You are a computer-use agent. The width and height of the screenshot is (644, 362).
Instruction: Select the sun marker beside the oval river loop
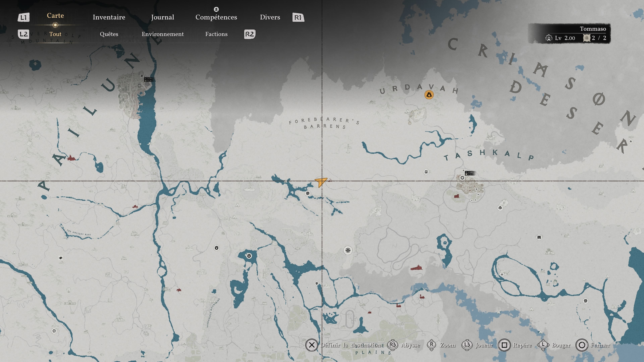[x=502, y=274]
